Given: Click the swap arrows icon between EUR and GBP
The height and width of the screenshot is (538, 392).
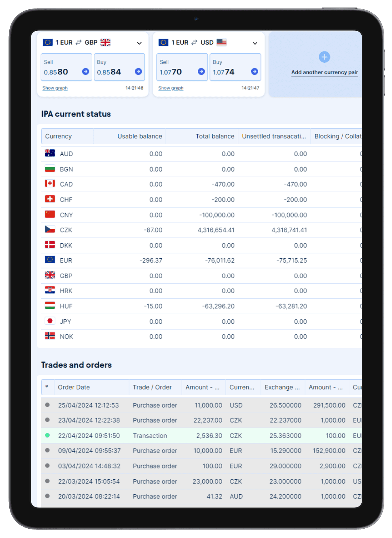Looking at the screenshot, I should pos(78,43).
